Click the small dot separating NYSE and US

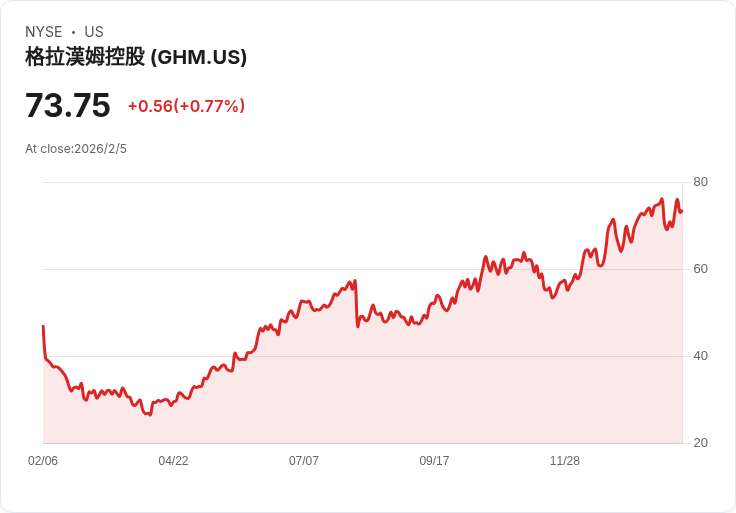click(73, 32)
